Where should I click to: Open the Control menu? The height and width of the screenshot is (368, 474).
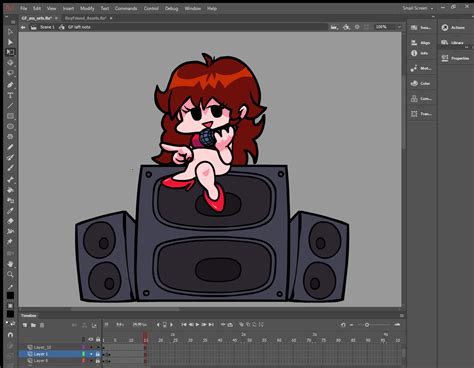(x=151, y=9)
